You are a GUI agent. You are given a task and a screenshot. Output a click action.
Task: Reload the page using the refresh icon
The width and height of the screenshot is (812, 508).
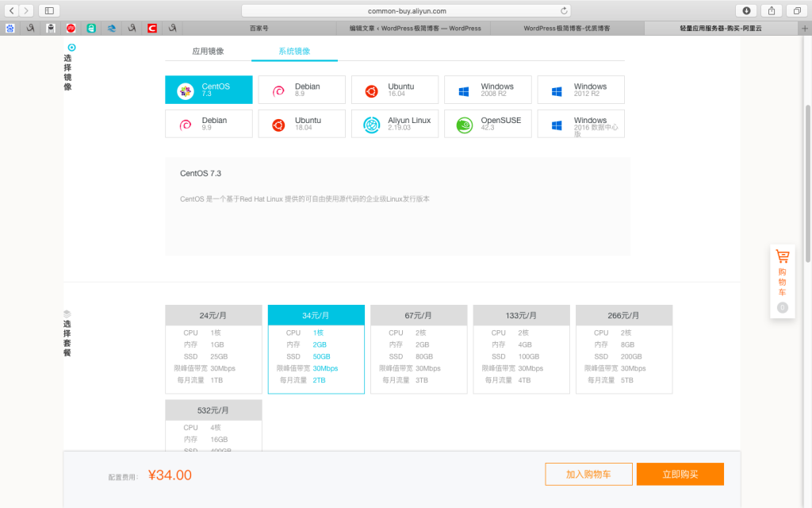tap(564, 10)
